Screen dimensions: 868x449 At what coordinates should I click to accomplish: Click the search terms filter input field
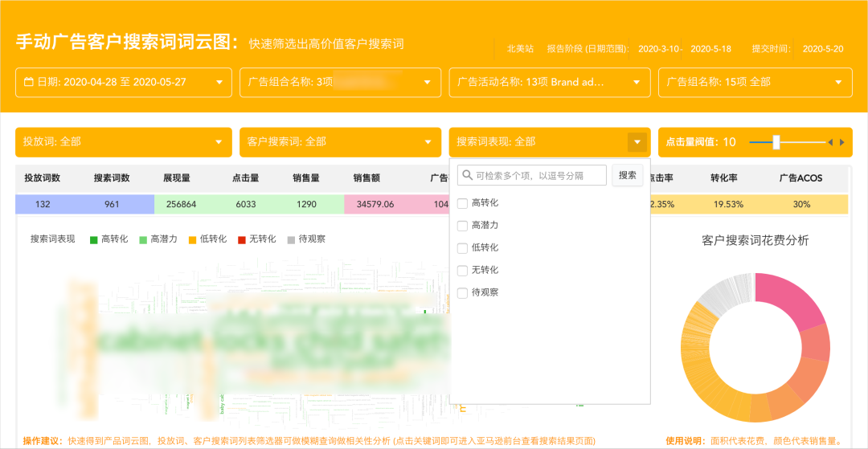coord(532,175)
